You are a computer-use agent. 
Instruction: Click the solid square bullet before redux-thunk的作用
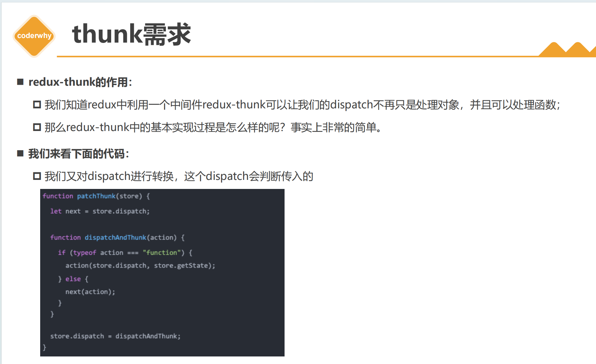(20, 82)
